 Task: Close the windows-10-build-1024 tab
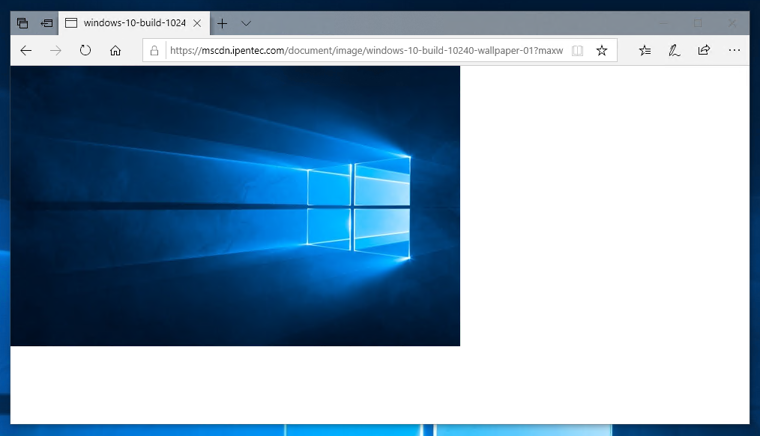197,23
